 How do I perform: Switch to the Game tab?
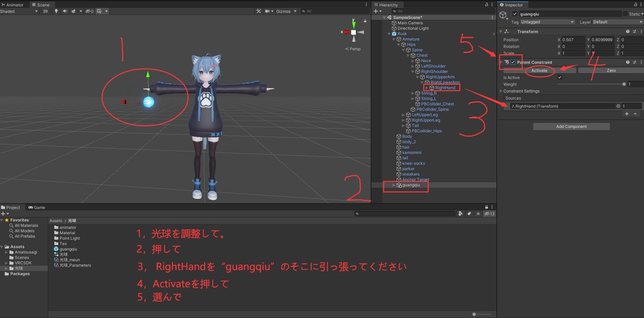tap(37, 207)
